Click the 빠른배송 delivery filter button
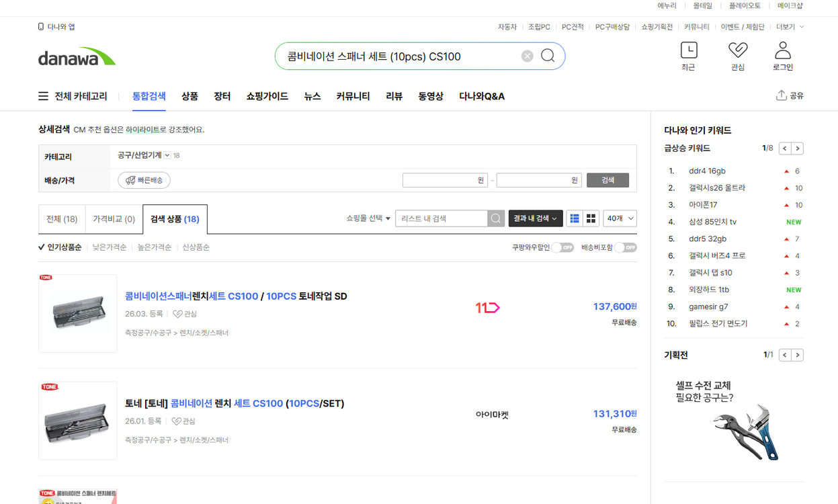This screenshot has width=838, height=504. tap(144, 180)
